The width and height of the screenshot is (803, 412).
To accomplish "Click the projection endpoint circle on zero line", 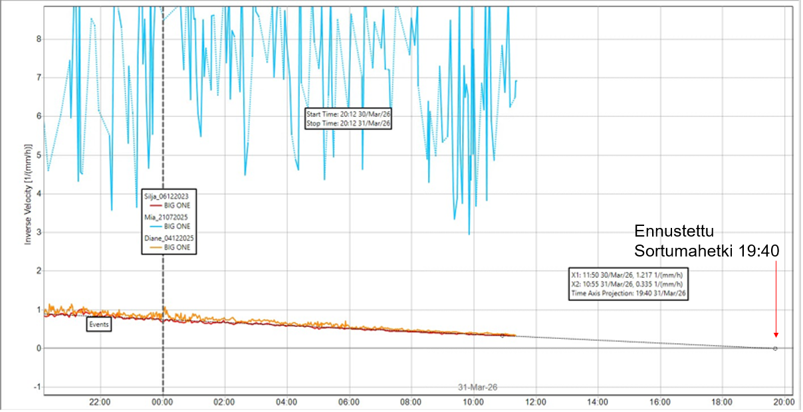I will pos(775,349).
